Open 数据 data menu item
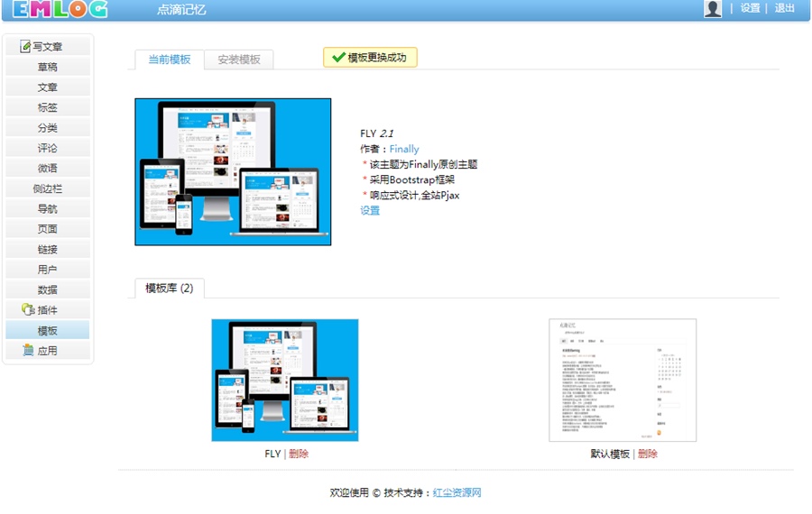The width and height of the screenshot is (812, 514). click(x=48, y=289)
